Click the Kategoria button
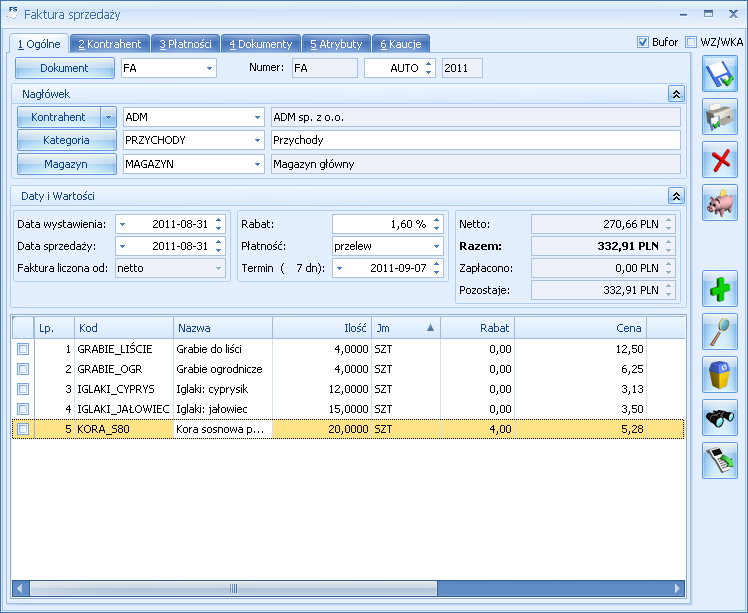The height and width of the screenshot is (613, 748). click(x=66, y=140)
